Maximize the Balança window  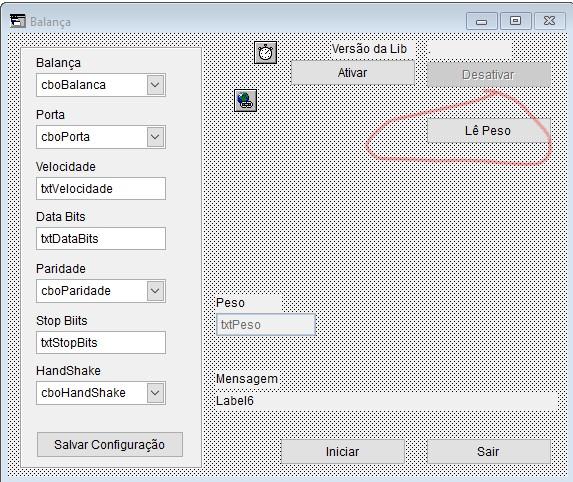[515, 21]
